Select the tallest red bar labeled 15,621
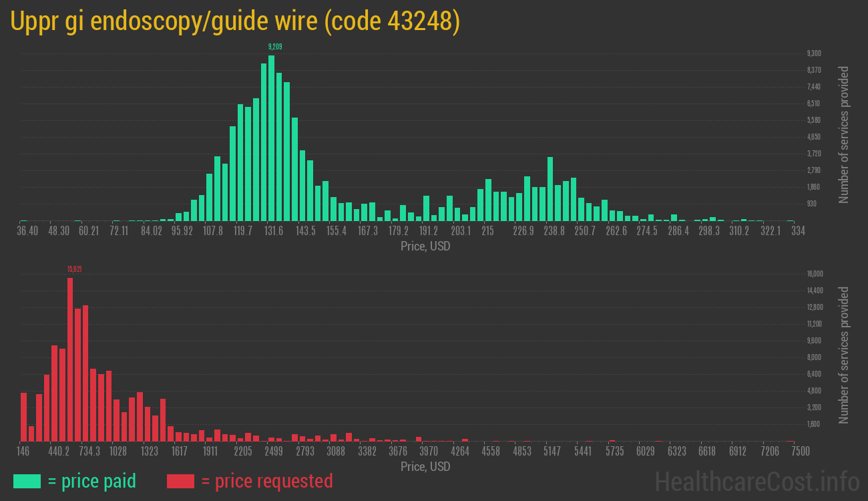 (70, 359)
